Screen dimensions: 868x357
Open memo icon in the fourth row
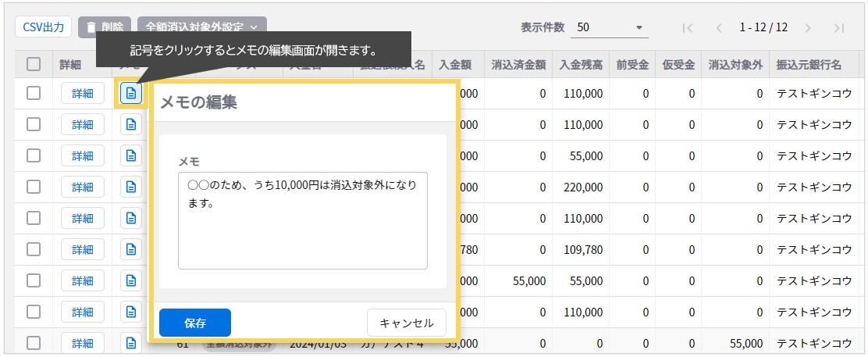(x=131, y=187)
